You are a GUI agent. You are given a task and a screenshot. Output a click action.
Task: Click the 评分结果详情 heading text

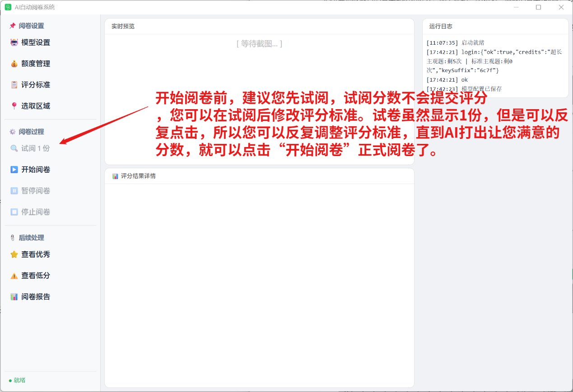coord(138,176)
